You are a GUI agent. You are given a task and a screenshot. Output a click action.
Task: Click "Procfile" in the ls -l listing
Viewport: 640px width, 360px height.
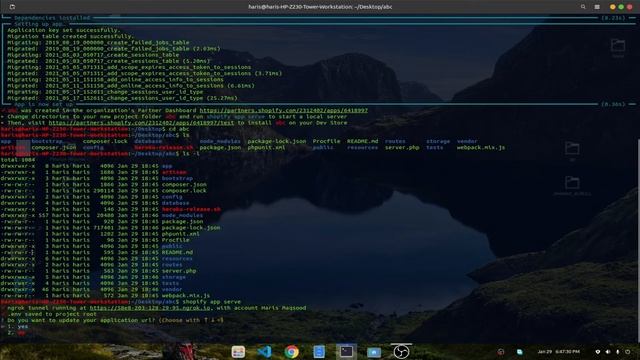(176, 240)
